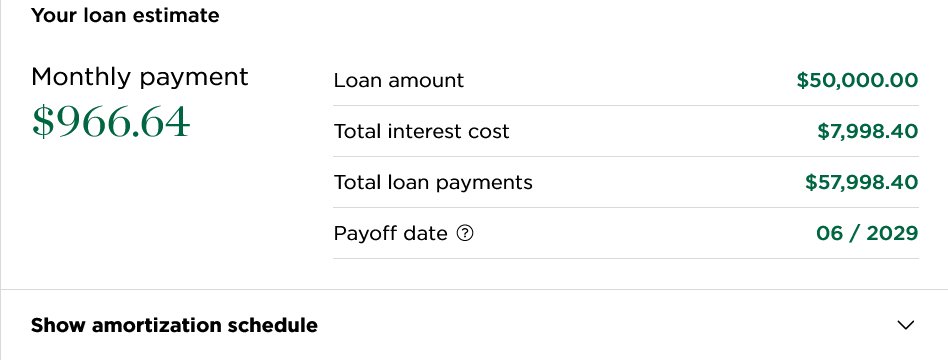
Task: Select the $7,998.40 interest cost value
Action: click(868, 131)
